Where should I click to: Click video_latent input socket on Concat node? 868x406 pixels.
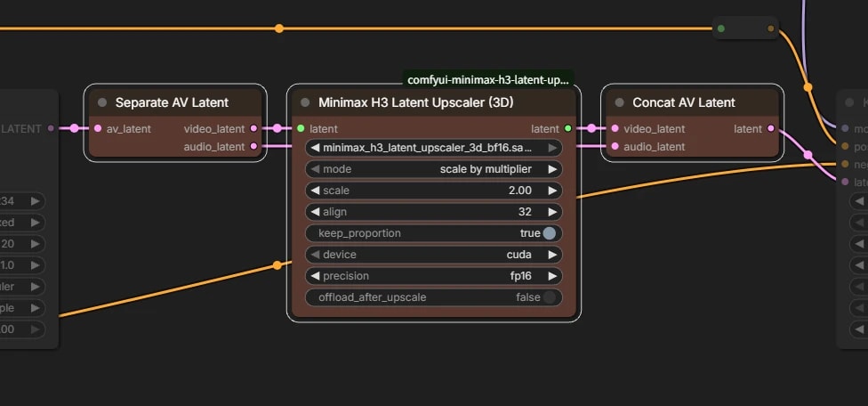[x=615, y=128]
